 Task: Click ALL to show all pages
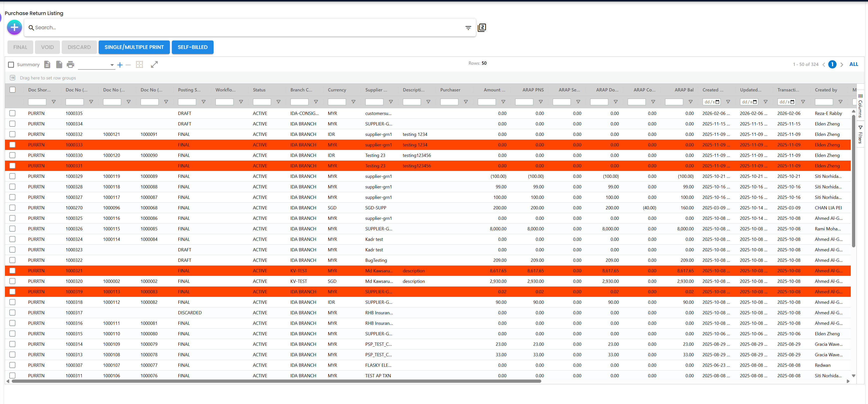pyautogui.click(x=854, y=64)
